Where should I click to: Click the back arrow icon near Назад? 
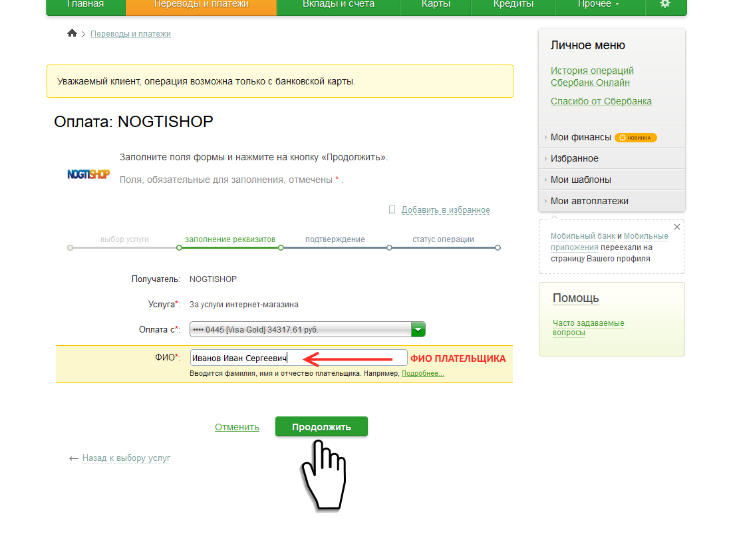(x=73, y=459)
